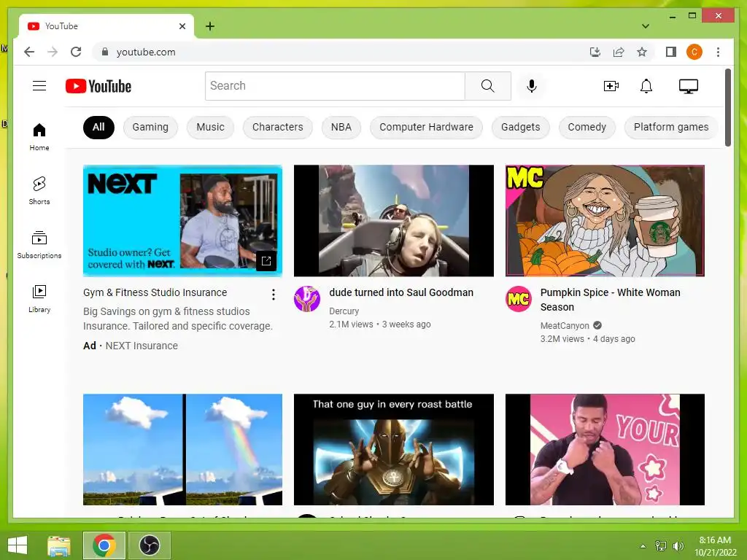This screenshot has width=747, height=560.
Task: Open the NEXT insurance ad thumbnail
Action: pos(182,220)
